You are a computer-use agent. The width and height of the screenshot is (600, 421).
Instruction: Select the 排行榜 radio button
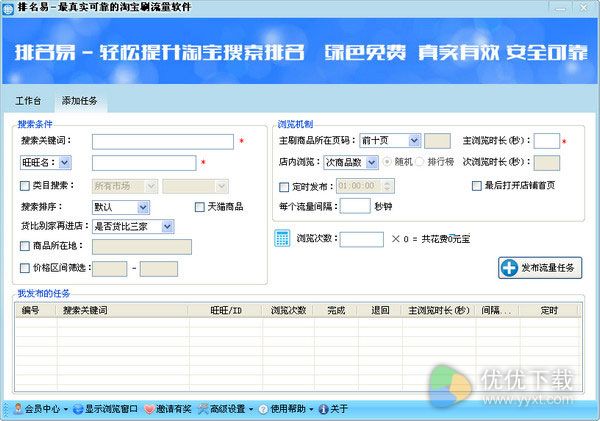(420, 162)
